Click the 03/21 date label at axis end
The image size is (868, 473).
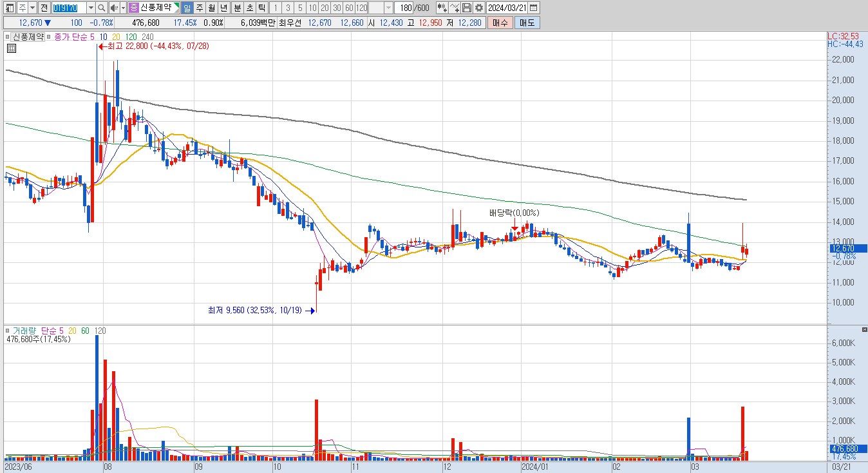click(x=842, y=466)
